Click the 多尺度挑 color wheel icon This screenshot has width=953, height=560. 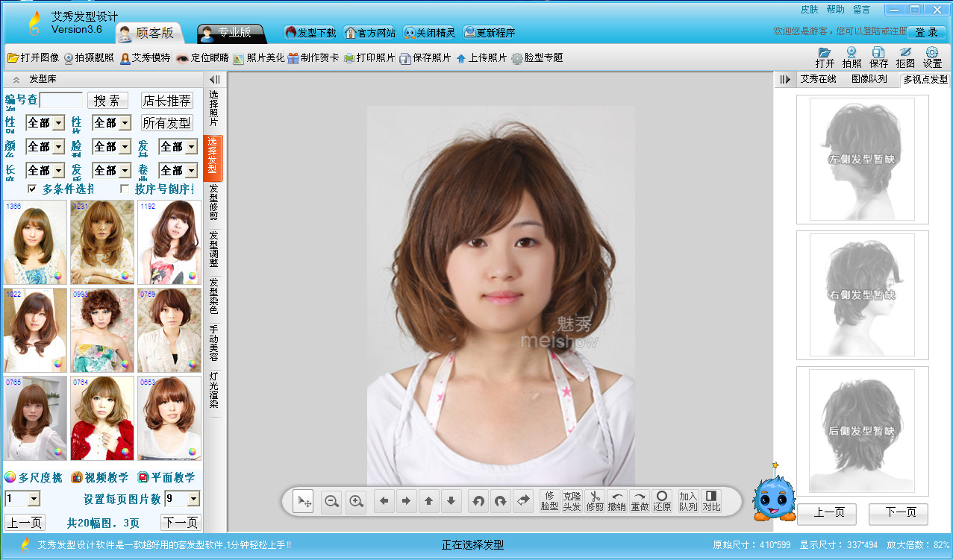10,477
